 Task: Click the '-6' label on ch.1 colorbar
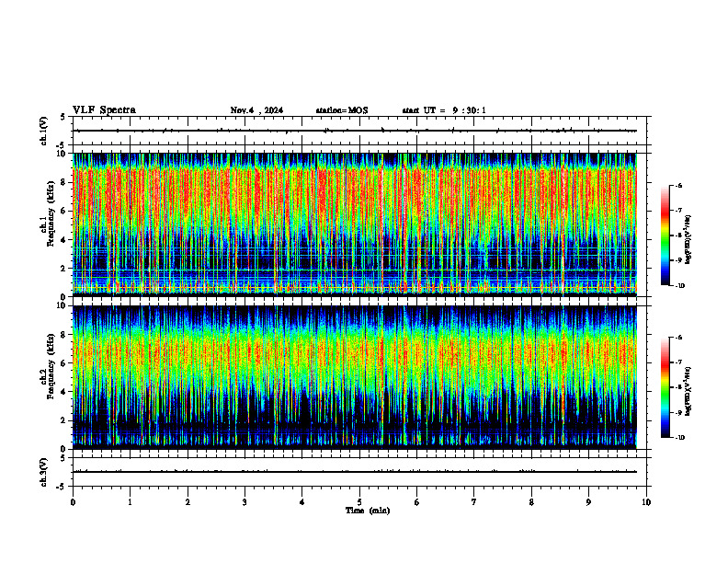[x=678, y=186]
